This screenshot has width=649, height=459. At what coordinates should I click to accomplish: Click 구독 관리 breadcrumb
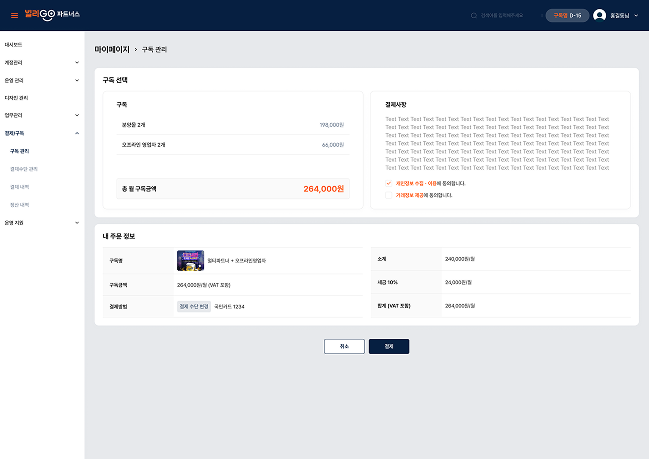pos(154,49)
